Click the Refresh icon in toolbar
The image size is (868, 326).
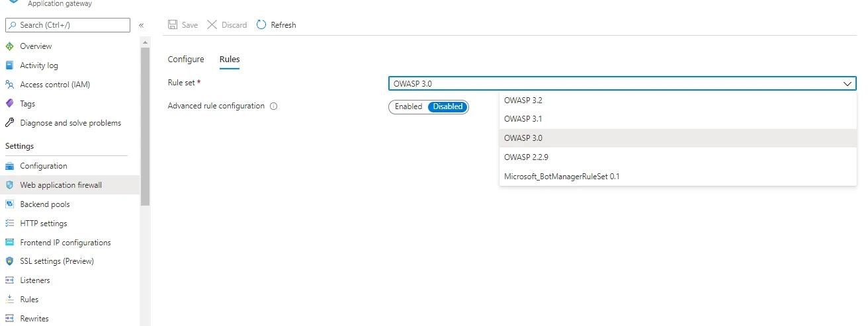click(x=261, y=25)
